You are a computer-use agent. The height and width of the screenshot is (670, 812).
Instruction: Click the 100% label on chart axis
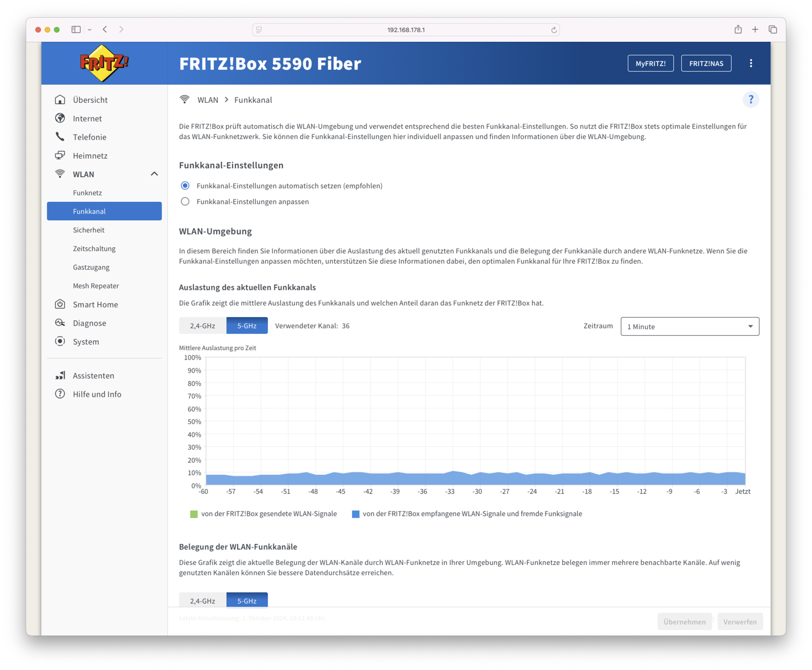click(192, 357)
